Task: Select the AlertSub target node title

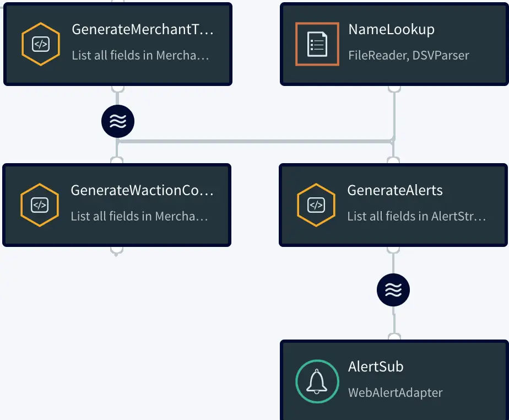Action: pos(376,367)
